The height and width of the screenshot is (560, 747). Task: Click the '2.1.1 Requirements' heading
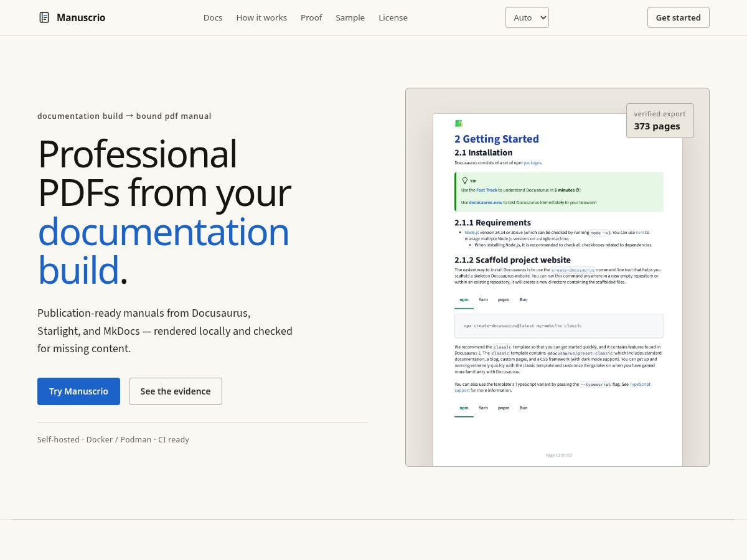pyautogui.click(x=493, y=223)
